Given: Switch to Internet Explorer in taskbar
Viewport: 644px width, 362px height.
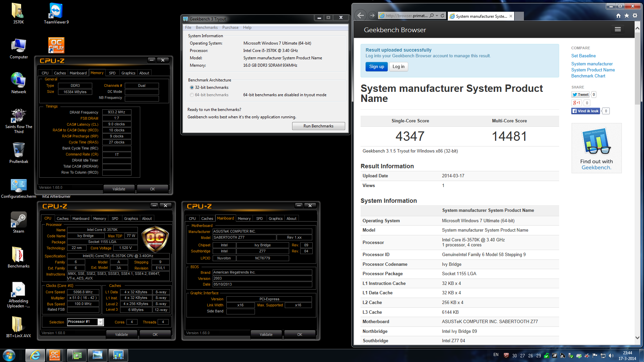Looking at the screenshot, I should [35, 355].
